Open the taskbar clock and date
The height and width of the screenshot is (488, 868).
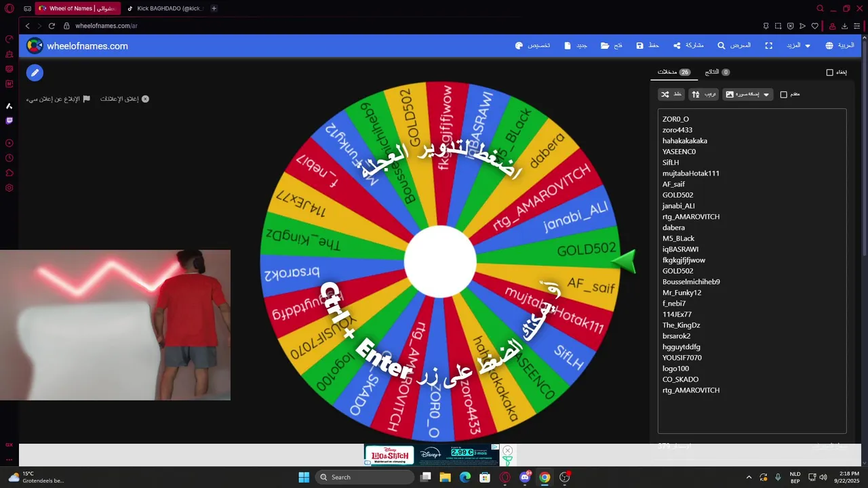[848, 477]
